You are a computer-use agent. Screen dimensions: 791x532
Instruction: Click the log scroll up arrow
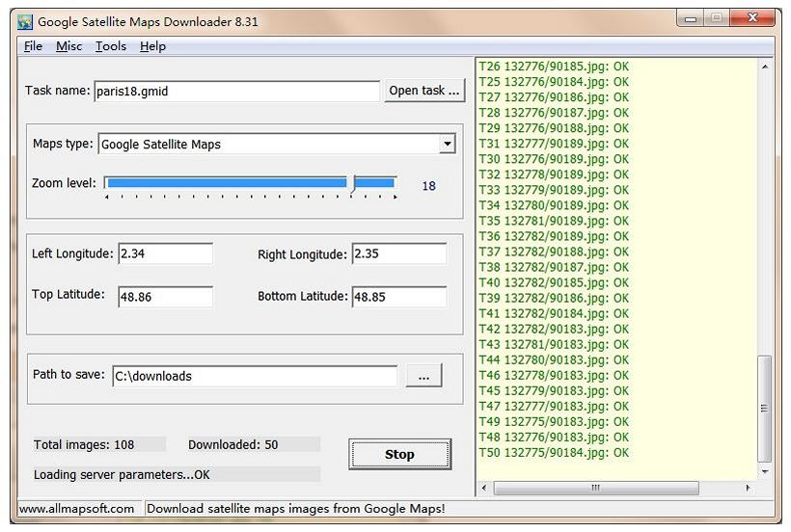765,66
